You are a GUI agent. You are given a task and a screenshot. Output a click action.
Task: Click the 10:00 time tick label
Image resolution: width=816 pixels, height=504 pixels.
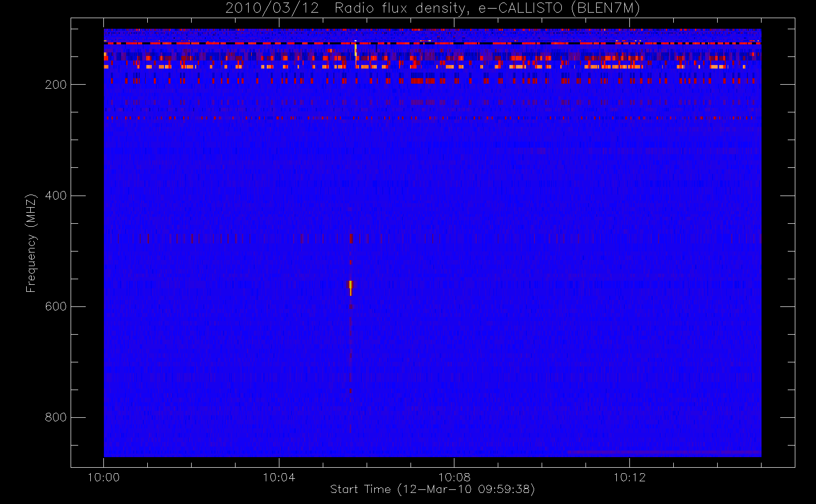[x=103, y=477]
